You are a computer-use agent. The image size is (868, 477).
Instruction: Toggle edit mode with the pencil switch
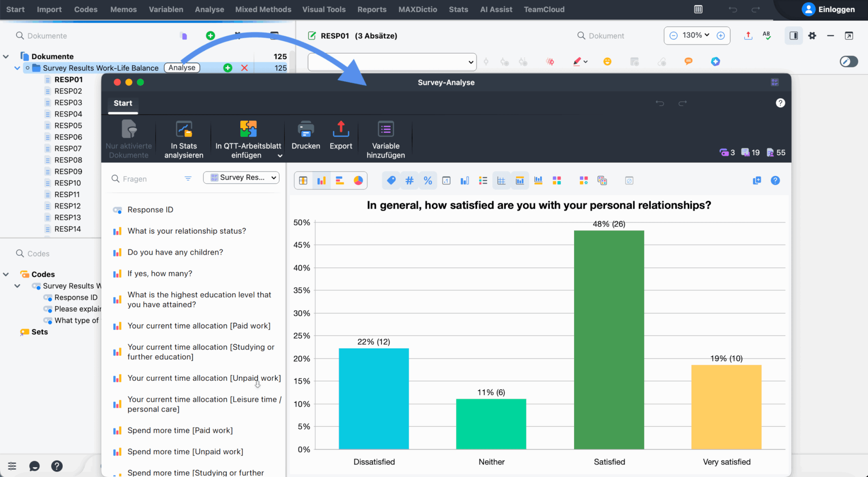[x=849, y=61]
